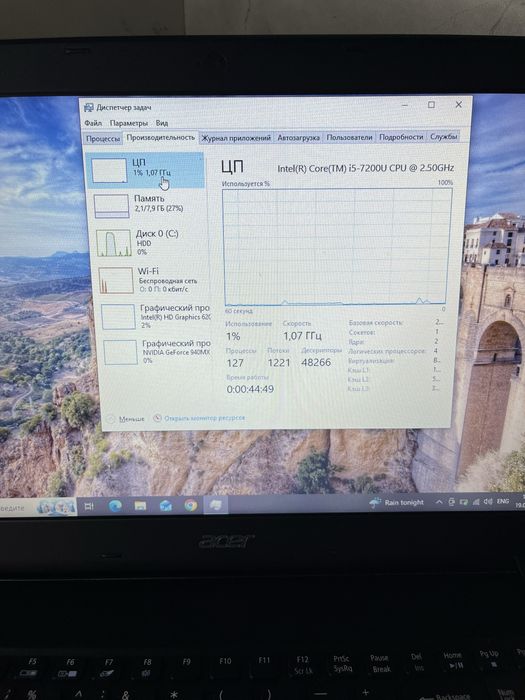The width and height of the screenshot is (525, 700).
Task: Click the taskbar search box
Action: (38, 508)
